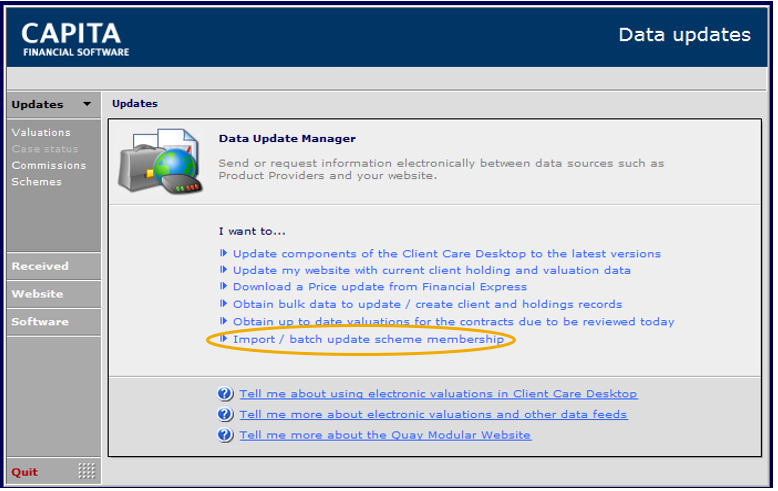
Task: Update my website with current client holding data
Action: coord(432,270)
